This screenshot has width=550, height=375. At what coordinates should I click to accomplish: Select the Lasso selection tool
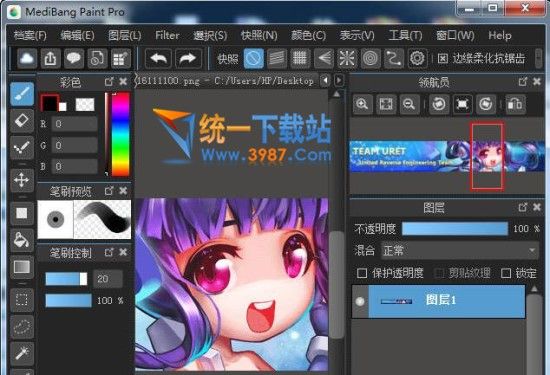[x=22, y=327]
